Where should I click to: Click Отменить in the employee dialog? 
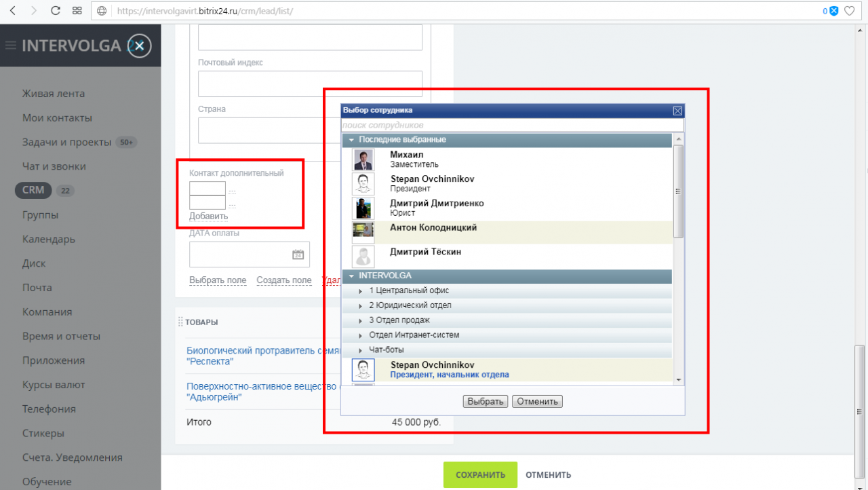coord(537,401)
